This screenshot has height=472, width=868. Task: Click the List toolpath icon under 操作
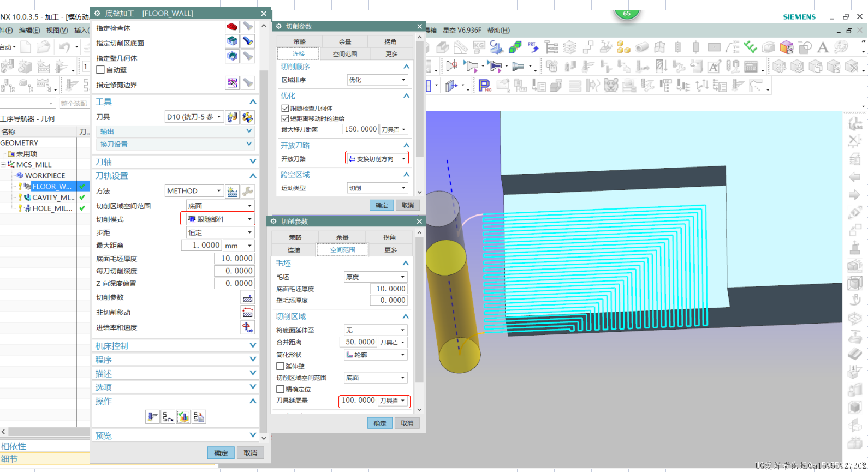click(199, 417)
